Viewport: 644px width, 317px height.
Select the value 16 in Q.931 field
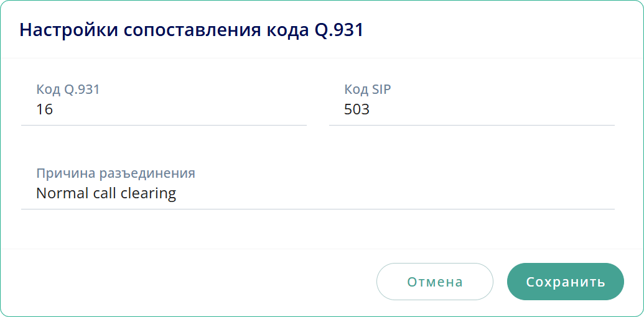[x=45, y=110]
